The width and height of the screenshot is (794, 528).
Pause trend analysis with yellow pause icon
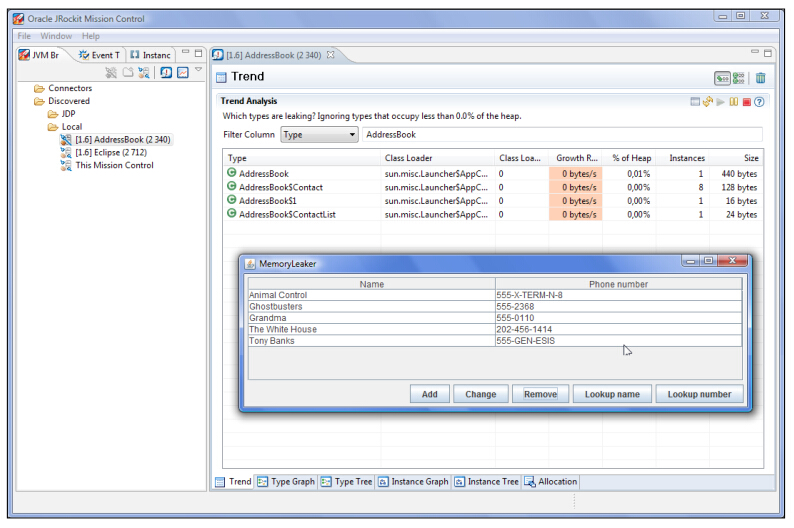(733, 102)
